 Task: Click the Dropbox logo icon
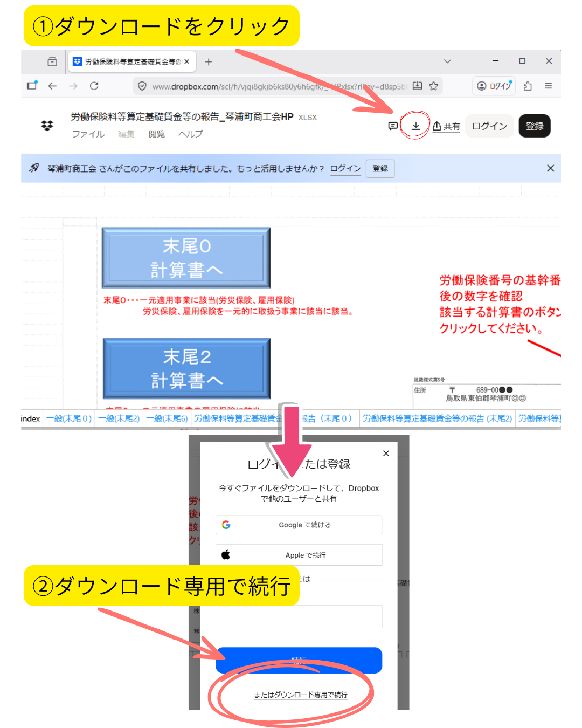[47, 126]
